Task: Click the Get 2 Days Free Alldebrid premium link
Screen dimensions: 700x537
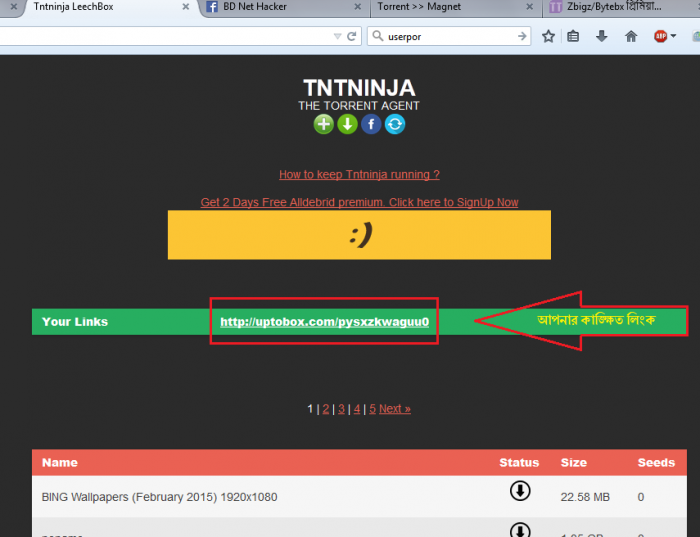Action: [359, 202]
